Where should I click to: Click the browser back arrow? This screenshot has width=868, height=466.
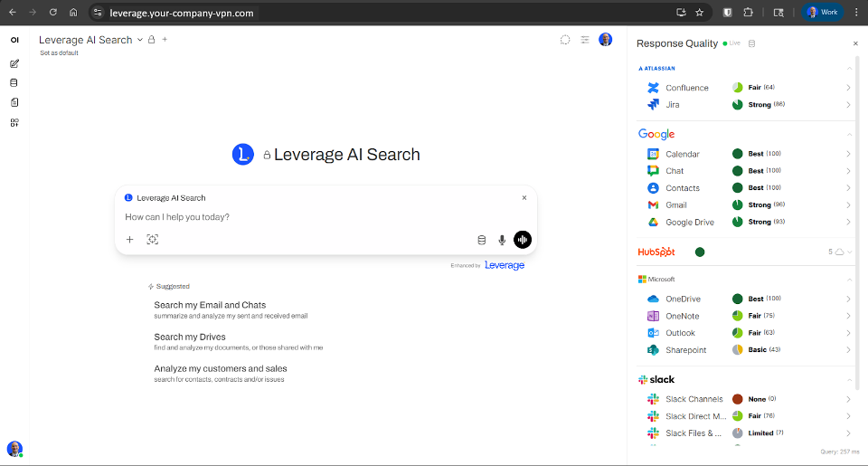[12, 12]
